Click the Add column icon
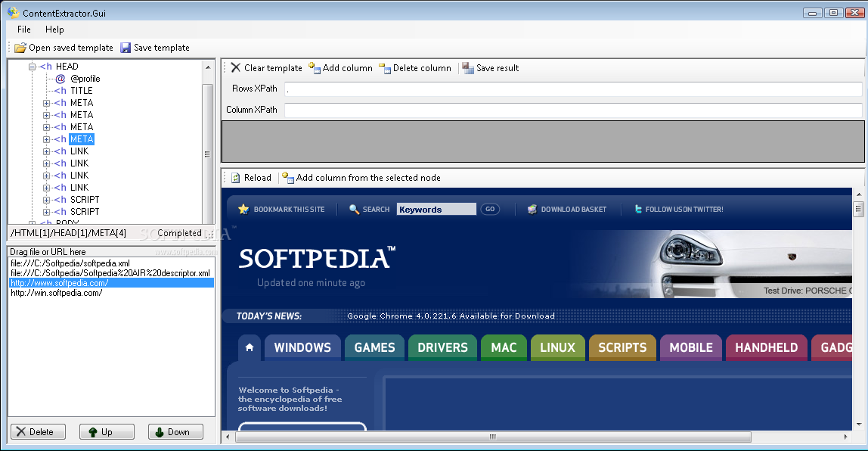 315,67
